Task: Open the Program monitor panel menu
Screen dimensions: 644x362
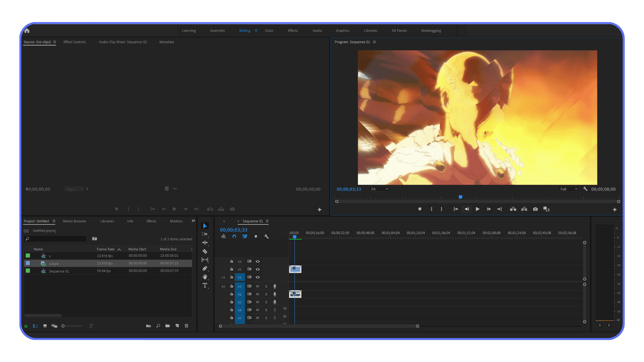Action: [x=375, y=42]
